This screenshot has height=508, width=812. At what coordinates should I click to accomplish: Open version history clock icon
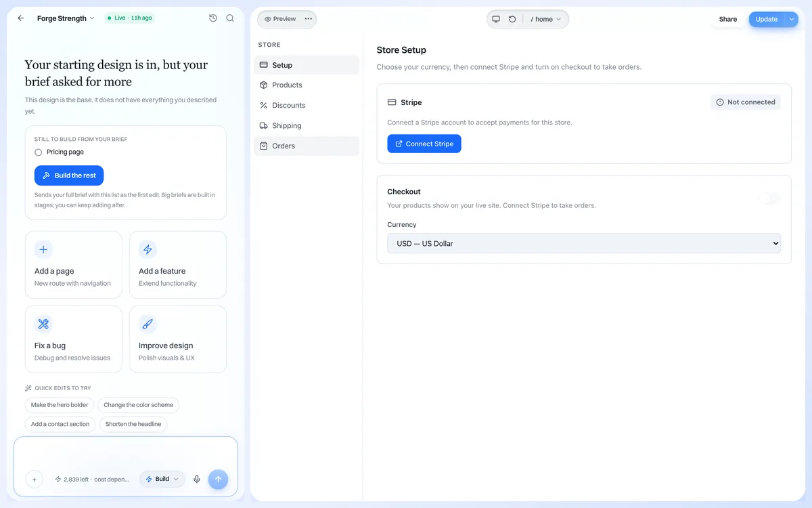click(x=213, y=18)
